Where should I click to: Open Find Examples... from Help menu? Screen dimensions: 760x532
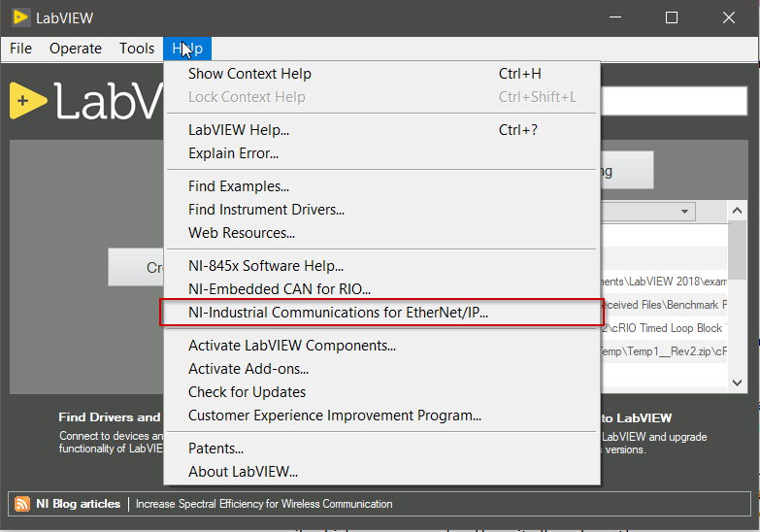(381, 186)
